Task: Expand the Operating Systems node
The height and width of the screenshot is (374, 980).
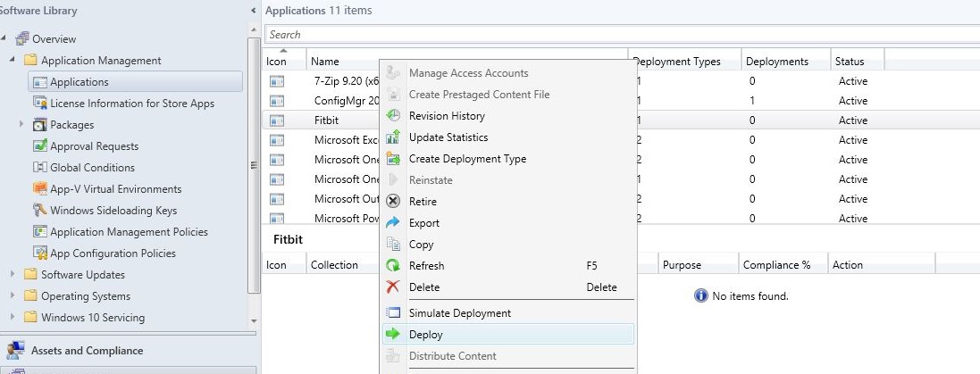Action: [x=13, y=295]
